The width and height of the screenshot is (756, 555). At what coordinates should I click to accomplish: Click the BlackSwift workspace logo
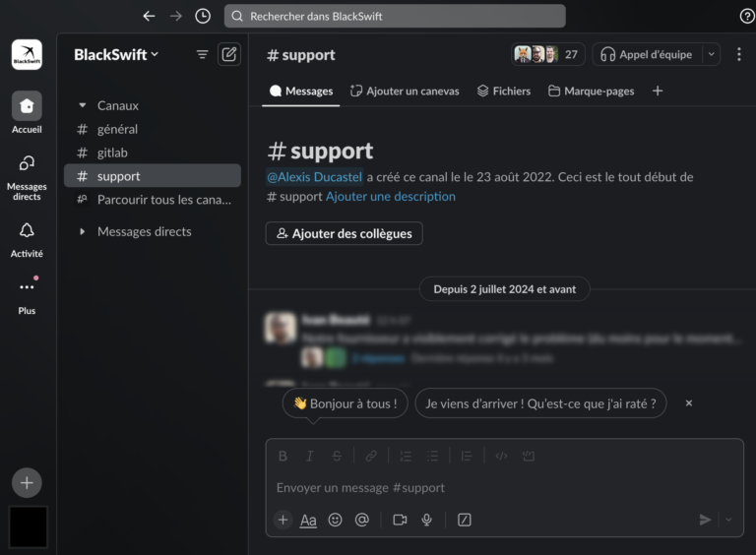coord(27,54)
